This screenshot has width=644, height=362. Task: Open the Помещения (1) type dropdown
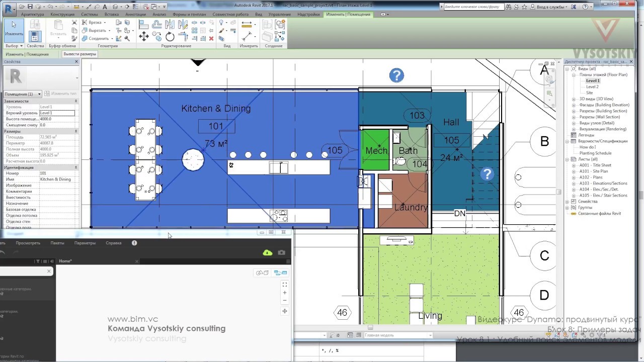click(x=23, y=94)
